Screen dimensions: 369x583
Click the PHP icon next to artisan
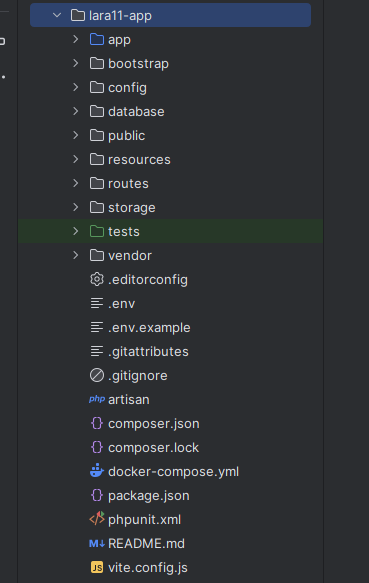point(97,399)
